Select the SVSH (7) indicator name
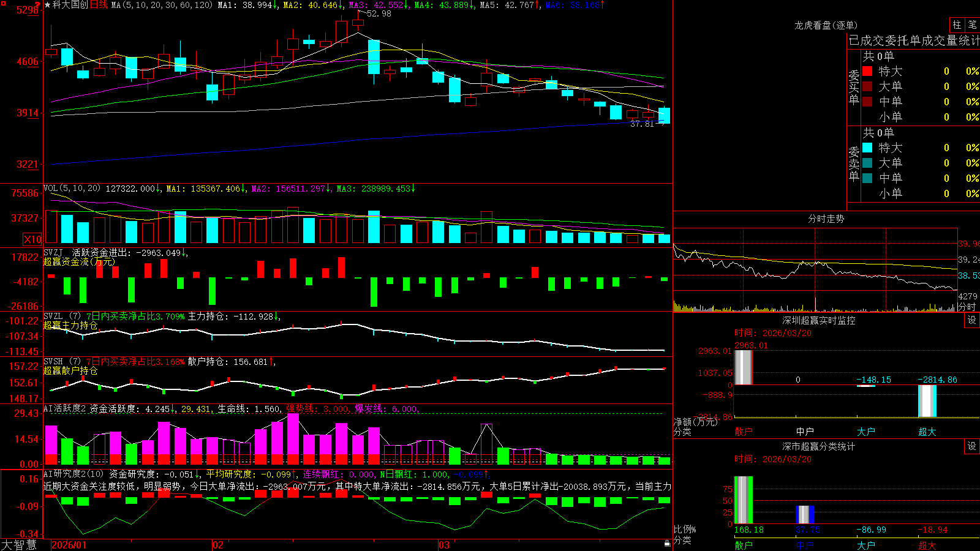This screenshot has width=980, height=551. (x=62, y=362)
